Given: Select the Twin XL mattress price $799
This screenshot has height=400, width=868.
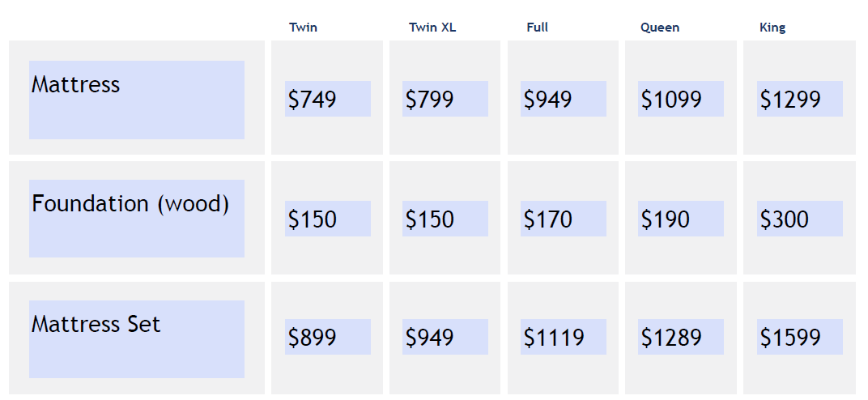Looking at the screenshot, I should [x=430, y=100].
